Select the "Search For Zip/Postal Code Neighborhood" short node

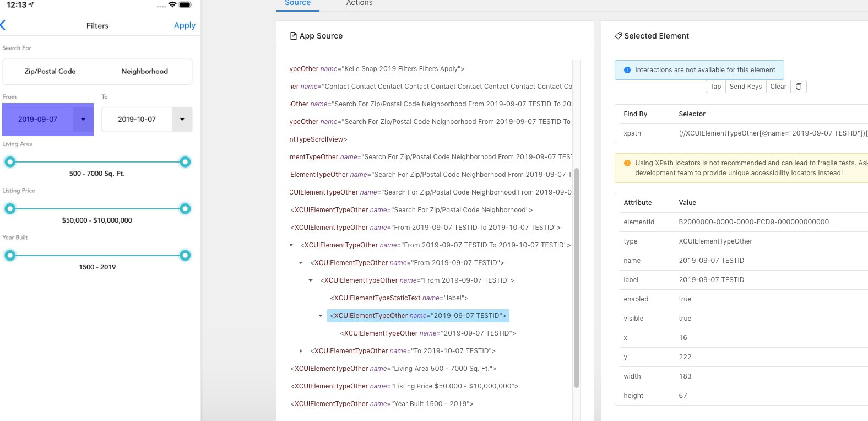click(x=411, y=210)
